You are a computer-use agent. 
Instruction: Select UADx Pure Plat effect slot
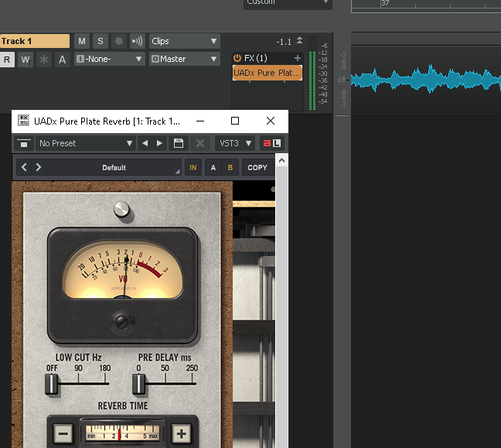tap(267, 73)
